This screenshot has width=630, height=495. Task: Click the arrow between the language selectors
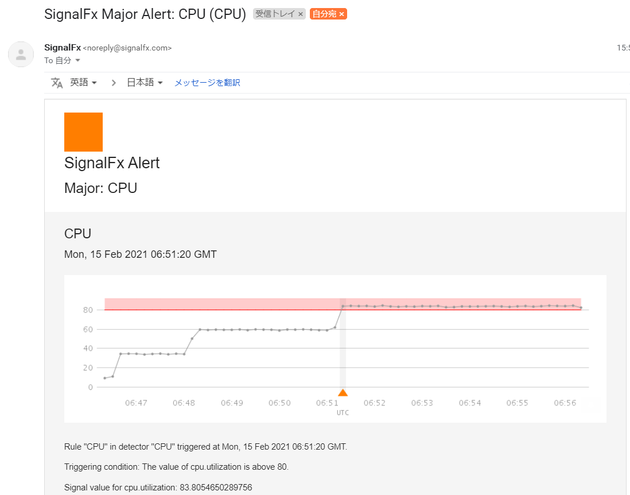coord(114,83)
